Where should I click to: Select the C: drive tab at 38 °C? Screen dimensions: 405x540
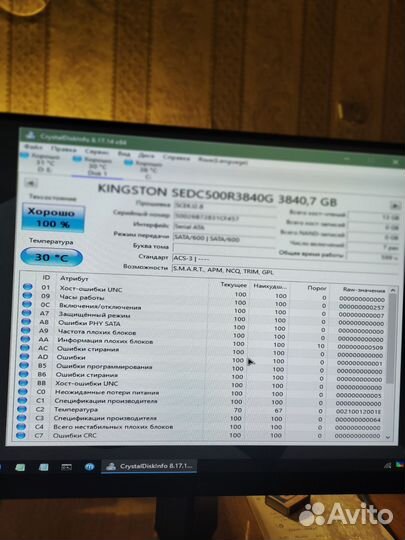(x=146, y=170)
